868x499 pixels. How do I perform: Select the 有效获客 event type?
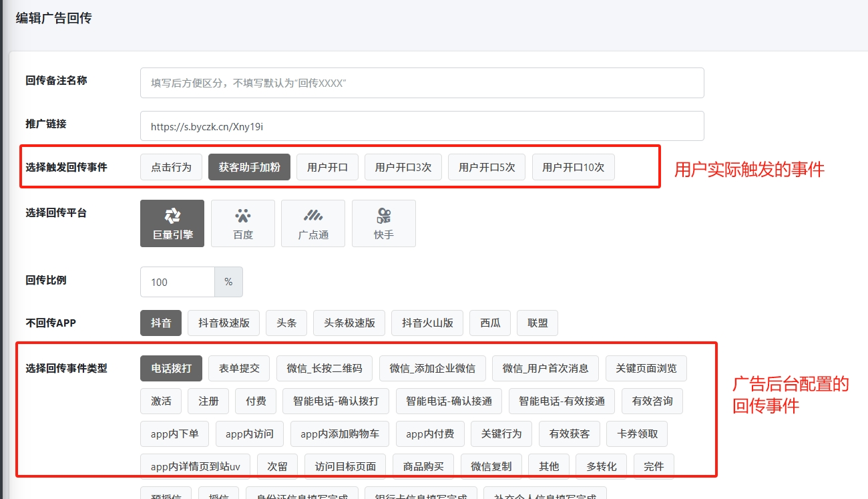[x=569, y=434]
